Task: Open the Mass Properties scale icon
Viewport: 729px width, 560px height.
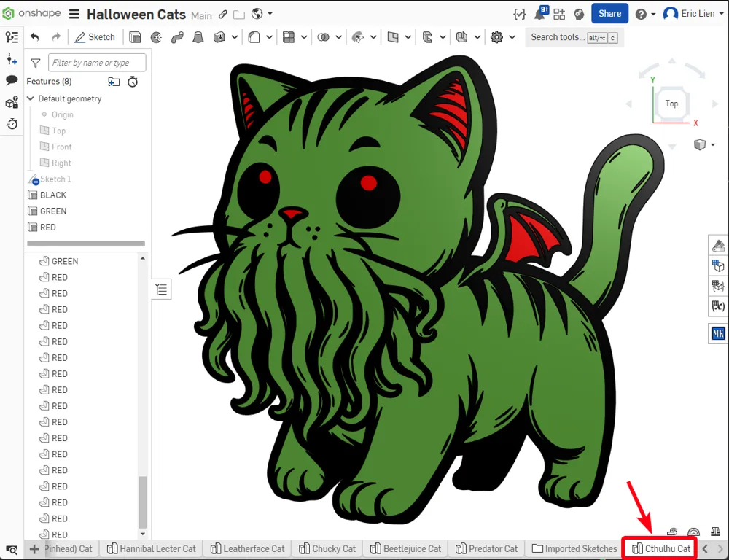Action: (715, 532)
